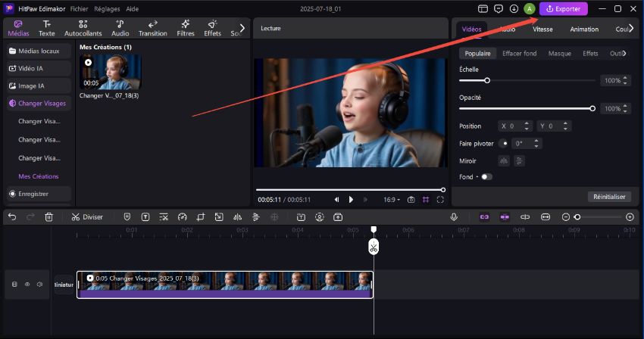Viewport: 644px width, 339px height.
Task: Click the speed gauge icon in toolbar
Action: [182, 216]
